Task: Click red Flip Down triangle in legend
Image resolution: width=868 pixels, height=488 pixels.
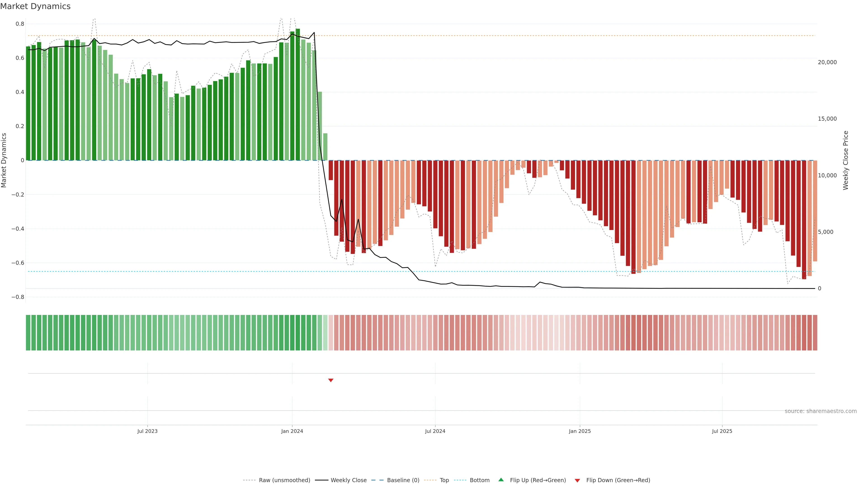Action: click(577, 480)
